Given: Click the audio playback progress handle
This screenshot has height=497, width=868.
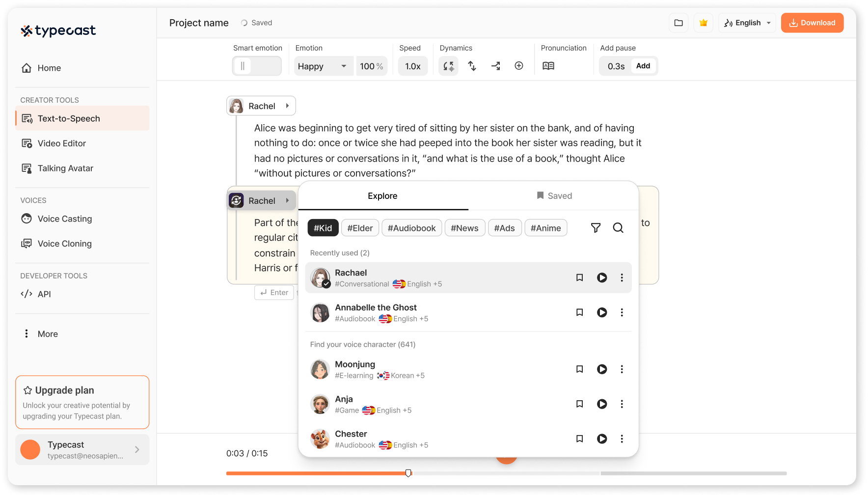Looking at the screenshot, I should point(408,473).
